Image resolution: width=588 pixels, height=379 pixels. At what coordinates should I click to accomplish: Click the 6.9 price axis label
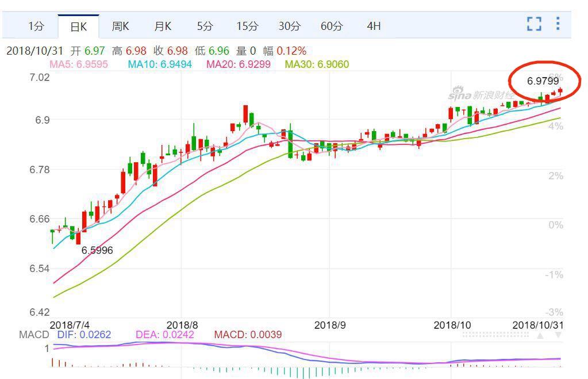43,120
